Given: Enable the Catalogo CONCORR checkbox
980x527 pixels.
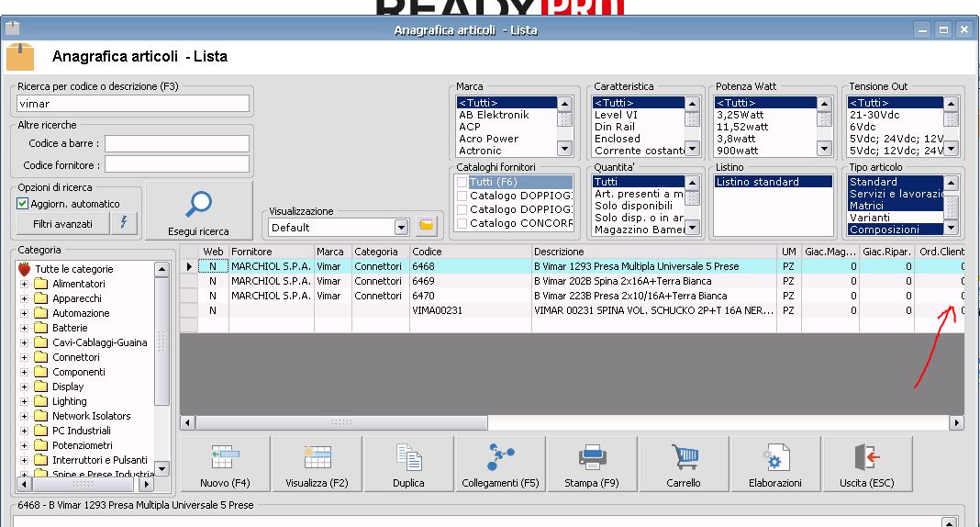Looking at the screenshot, I should point(462,223).
